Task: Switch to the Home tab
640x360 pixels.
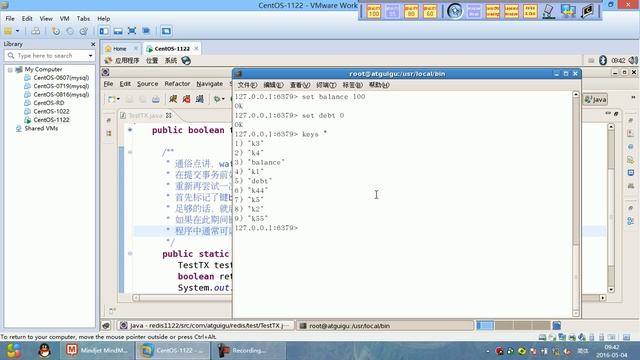Action: tap(120, 49)
